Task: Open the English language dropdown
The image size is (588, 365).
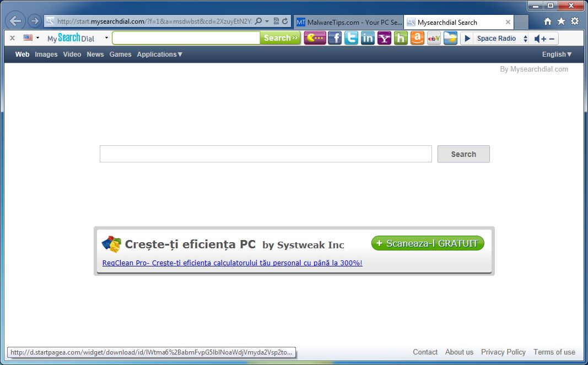Action: (x=557, y=55)
